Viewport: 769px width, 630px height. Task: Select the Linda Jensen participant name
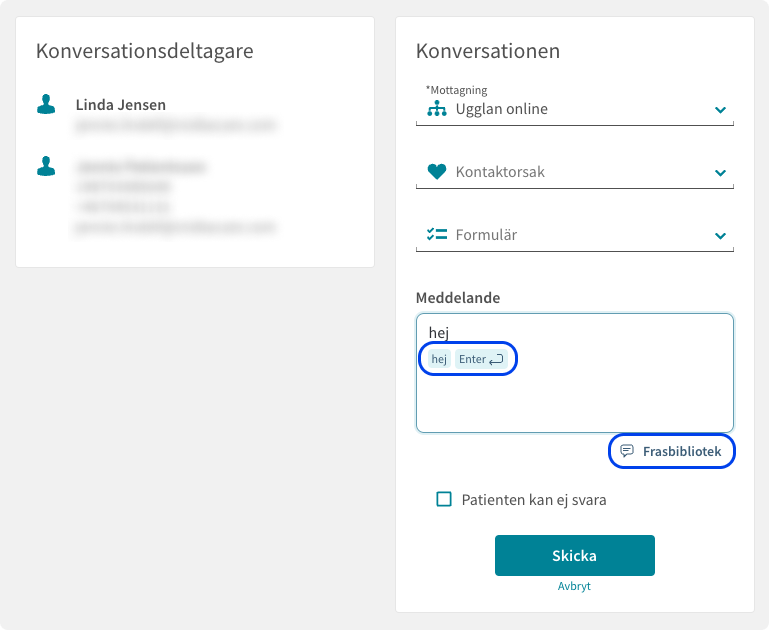pos(121,104)
